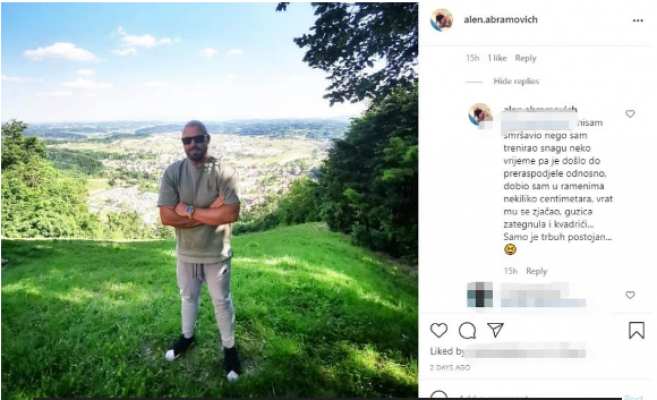This screenshot has width=657, height=400.
Task: Open the blurred commenter's avatar at bottom
Action: 480,295
